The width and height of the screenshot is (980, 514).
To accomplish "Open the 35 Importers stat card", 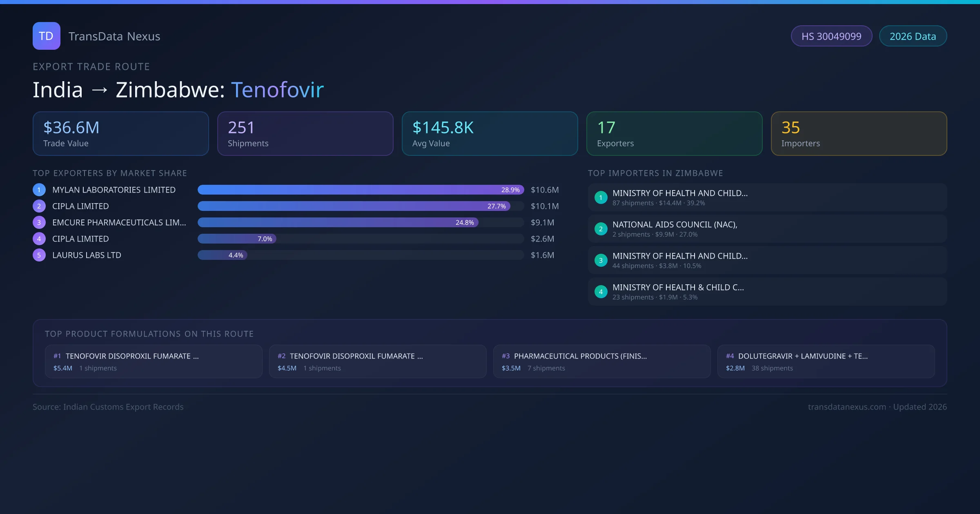I will point(859,133).
